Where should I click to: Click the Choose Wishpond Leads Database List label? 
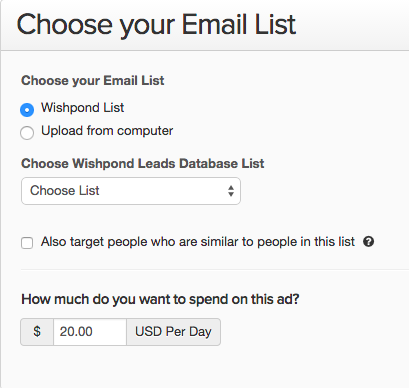click(143, 164)
